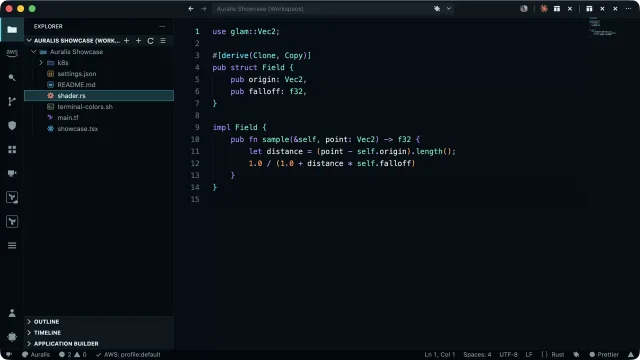Click the half-circle theme icon in the title bar
The image size is (640, 360).
coord(524,9)
